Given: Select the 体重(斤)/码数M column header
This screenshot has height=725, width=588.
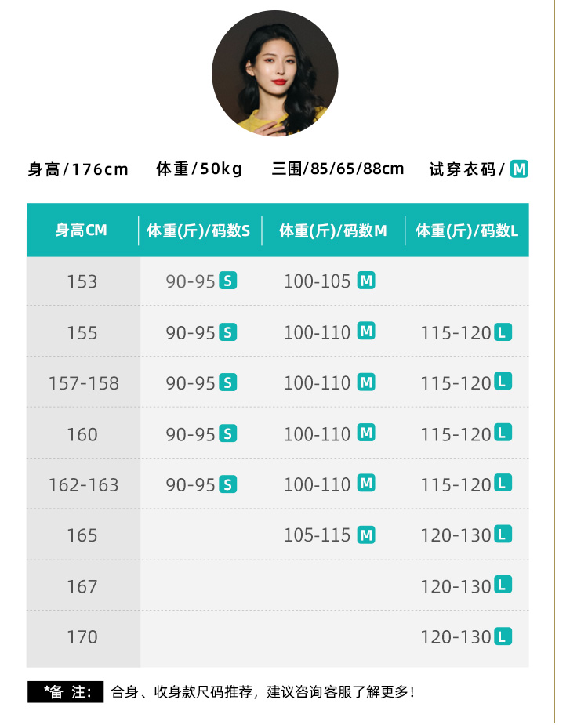Looking at the screenshot, I should [x=333, y=230].
